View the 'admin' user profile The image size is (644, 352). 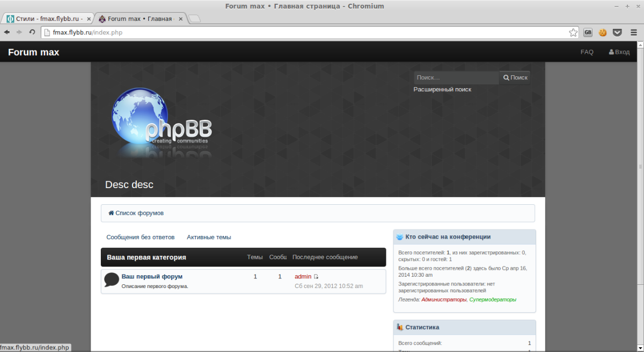point(303,277)
